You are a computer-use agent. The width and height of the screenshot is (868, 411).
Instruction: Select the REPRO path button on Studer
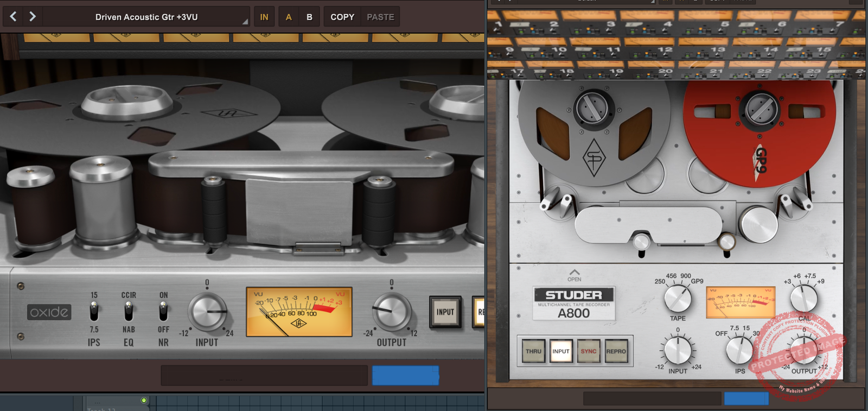click(616, 351)
